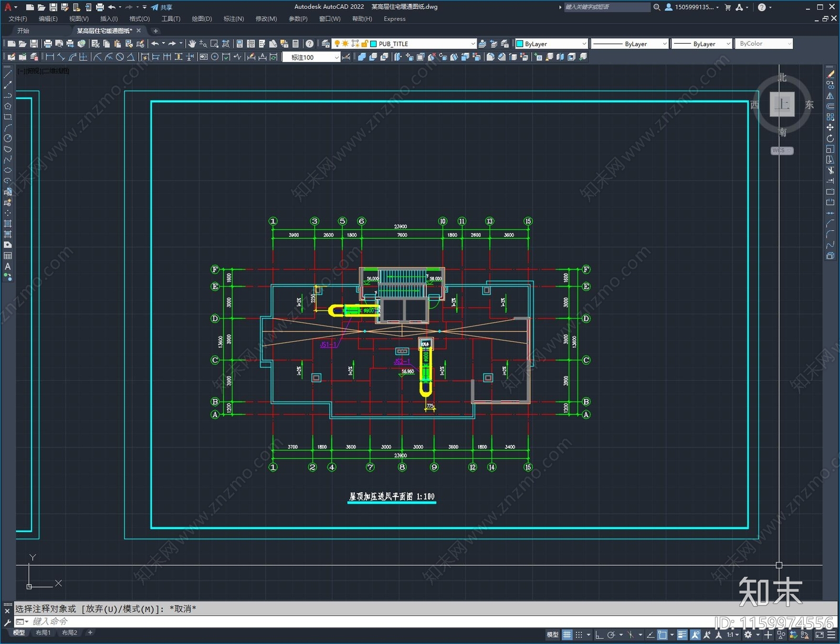Click the Pan hand tool icon
The width and height of the screenshot is (840, 644).
point(192,44)
